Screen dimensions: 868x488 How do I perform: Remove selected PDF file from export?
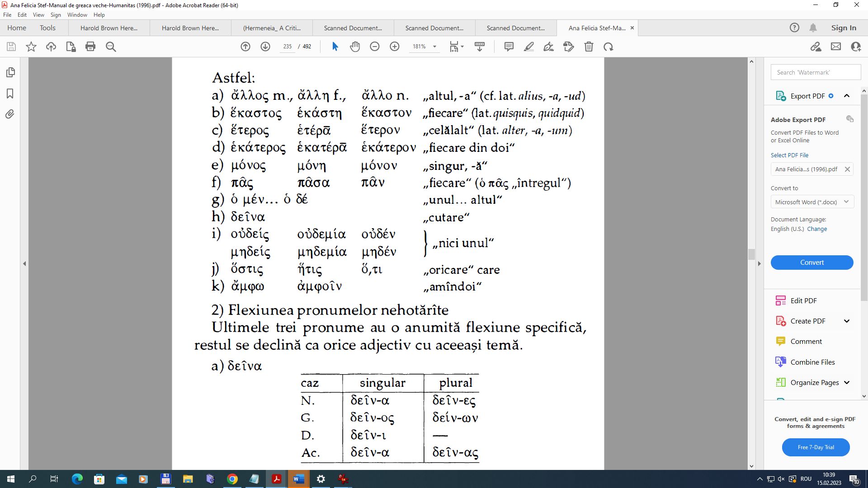[847, 169]
